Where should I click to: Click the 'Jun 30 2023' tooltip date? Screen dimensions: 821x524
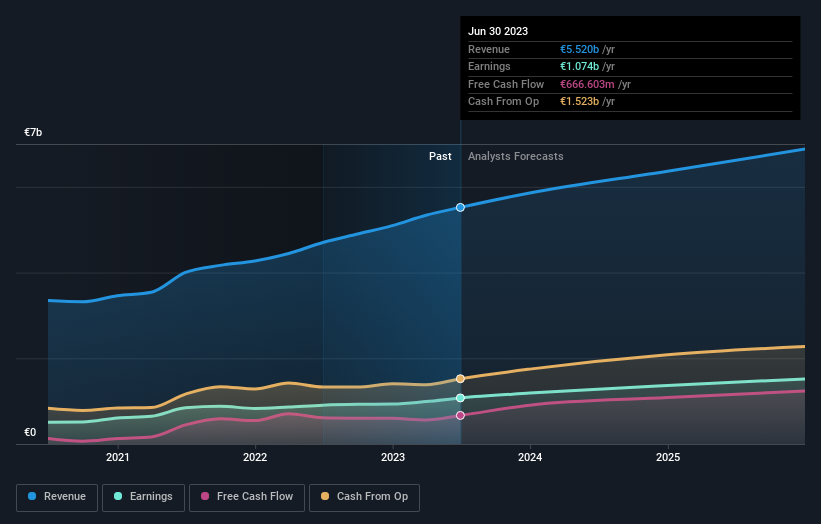[x=498, y=31]
